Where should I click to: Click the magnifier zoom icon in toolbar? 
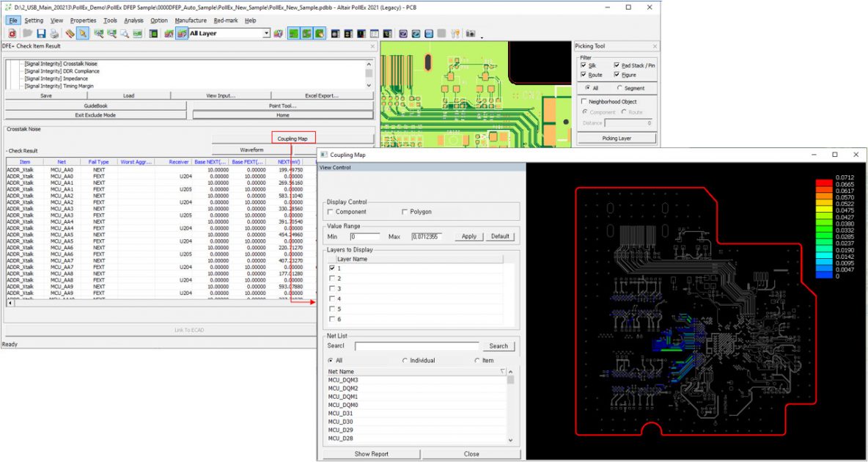[x=125, y=34]
